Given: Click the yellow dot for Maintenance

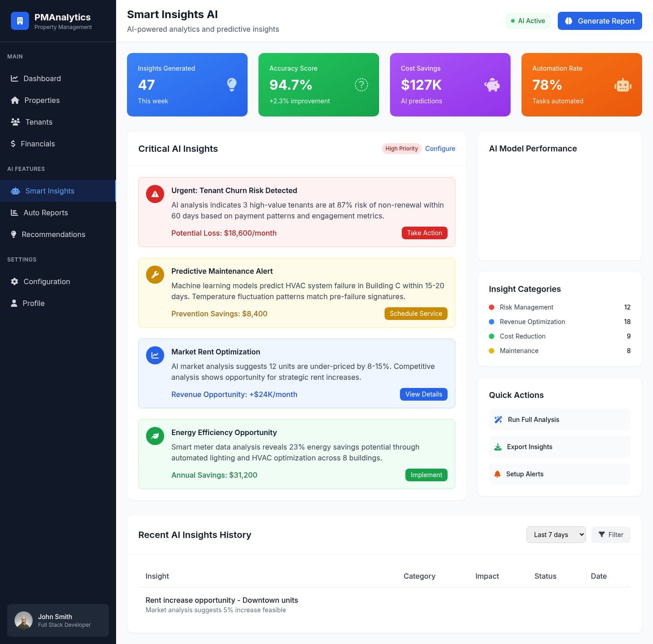Looking at the screenshot, I should click(x=492, y=351).
